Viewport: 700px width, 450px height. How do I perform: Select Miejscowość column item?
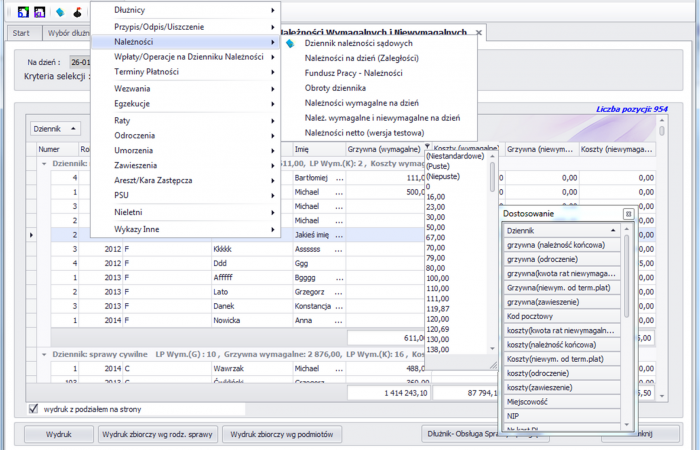point(562,402)
